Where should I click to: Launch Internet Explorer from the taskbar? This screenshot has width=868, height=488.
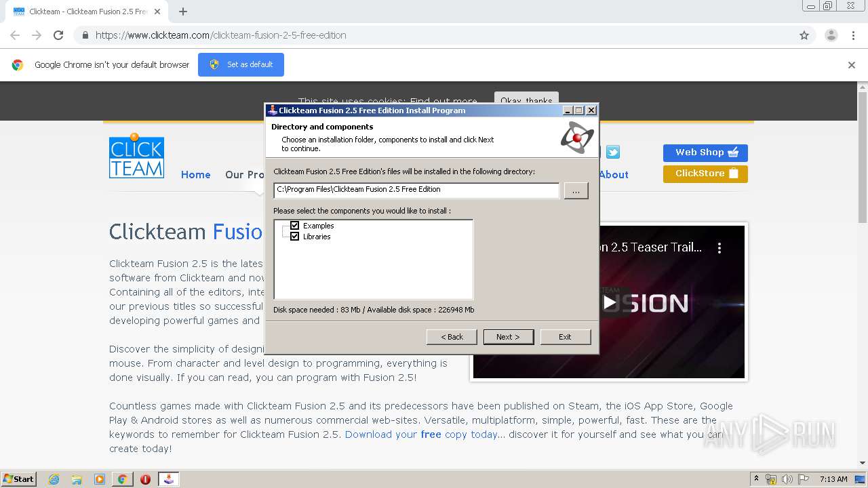tap(54, 479)
